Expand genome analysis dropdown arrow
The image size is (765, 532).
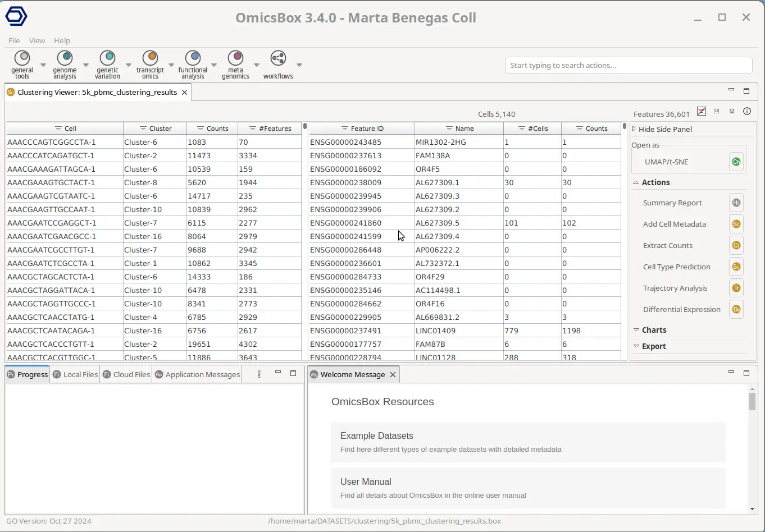coord(85,65)
